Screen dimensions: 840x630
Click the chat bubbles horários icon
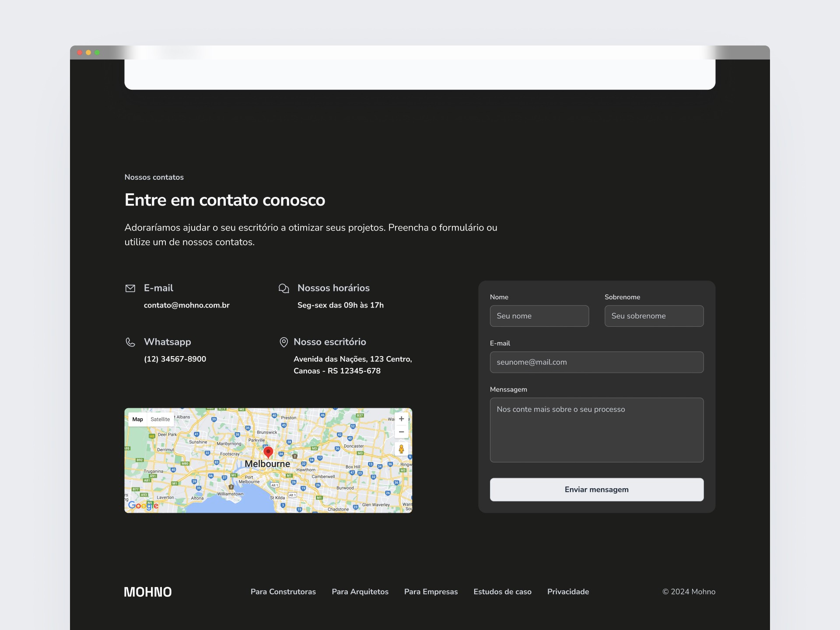283,288
